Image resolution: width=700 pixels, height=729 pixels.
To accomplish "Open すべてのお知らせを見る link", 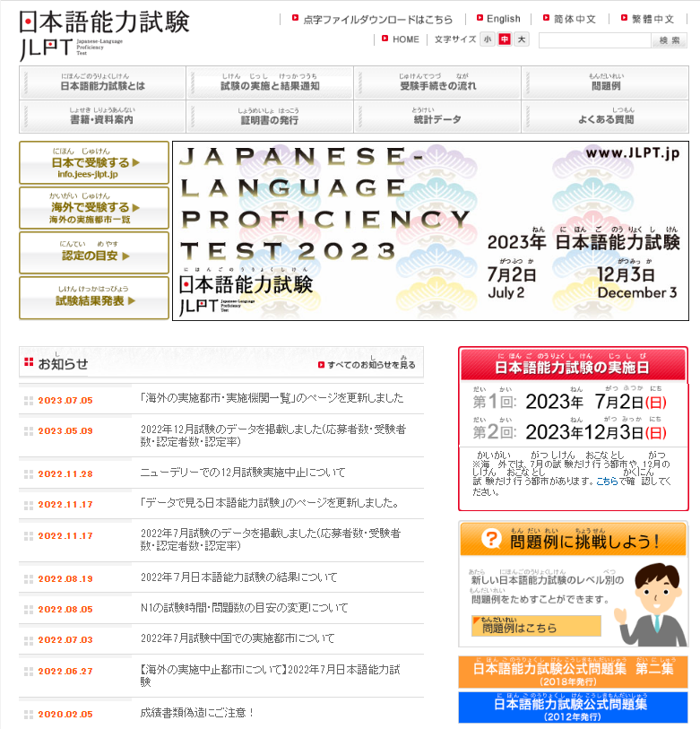I will 371,365.
